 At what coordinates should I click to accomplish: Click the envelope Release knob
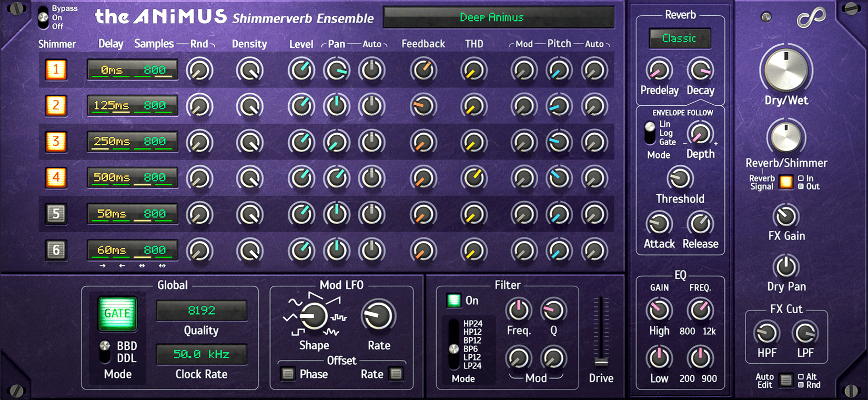[700, 224]
